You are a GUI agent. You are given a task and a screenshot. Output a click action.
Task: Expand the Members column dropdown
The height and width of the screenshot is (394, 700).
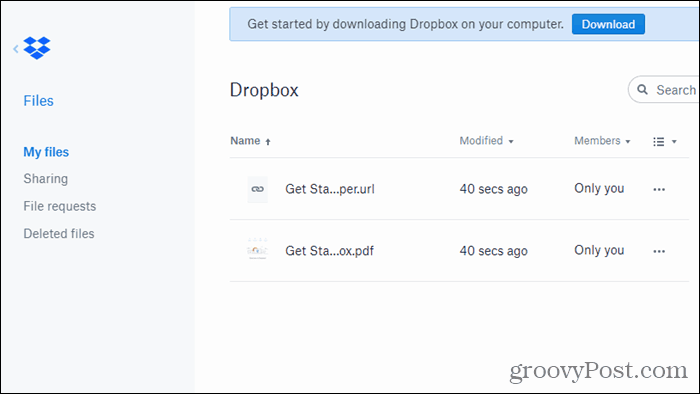(x=628, y=141)
